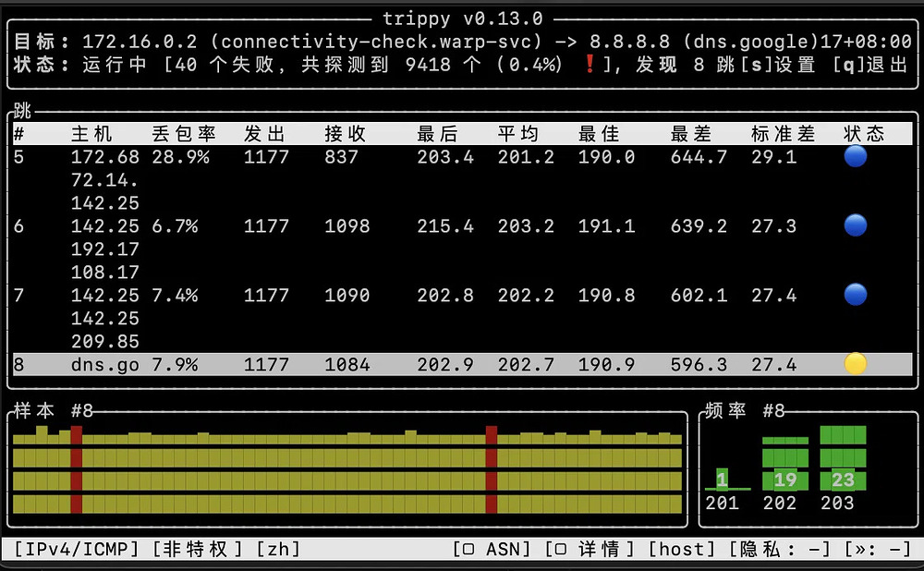Click the 发出 column header

click(264, 134)
